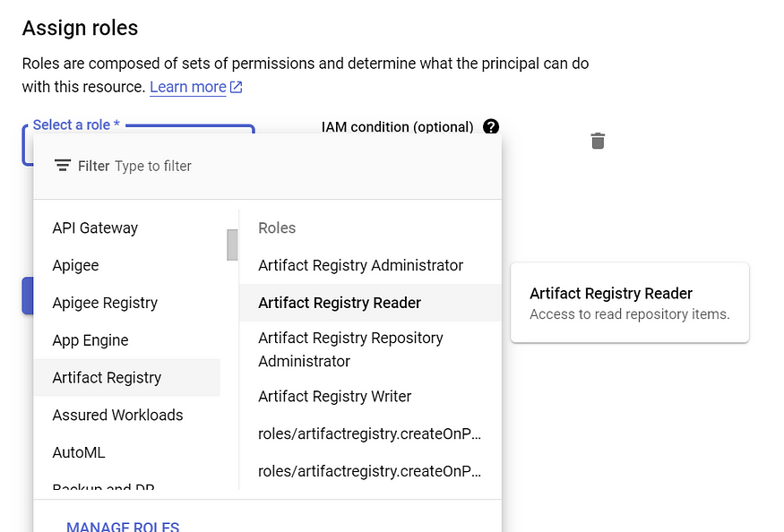784x532 pixels.
Task: Select Artifact Registry Repository Administrator
Action: [x=350, y=348]
